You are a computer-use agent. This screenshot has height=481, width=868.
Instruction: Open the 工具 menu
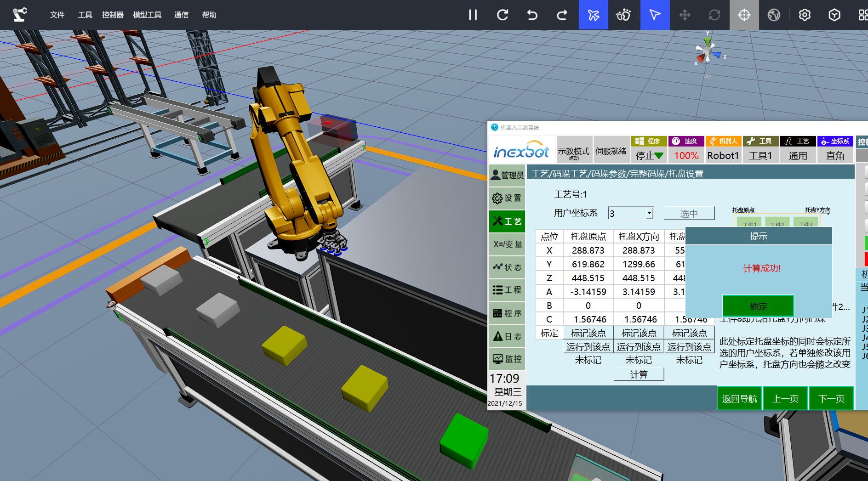85,15
